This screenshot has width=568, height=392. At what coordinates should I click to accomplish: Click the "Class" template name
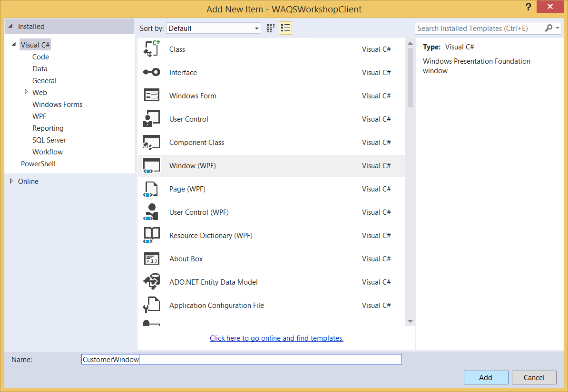(177, 49)
